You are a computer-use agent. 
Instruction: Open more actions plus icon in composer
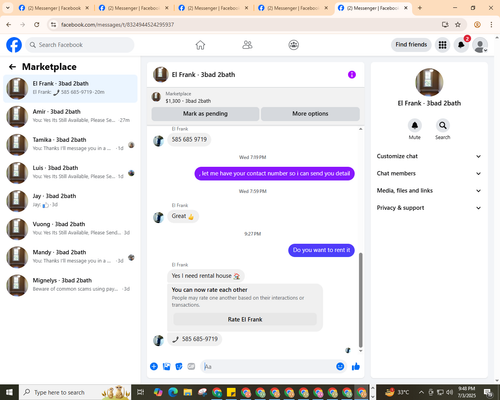tap(154, 366)
